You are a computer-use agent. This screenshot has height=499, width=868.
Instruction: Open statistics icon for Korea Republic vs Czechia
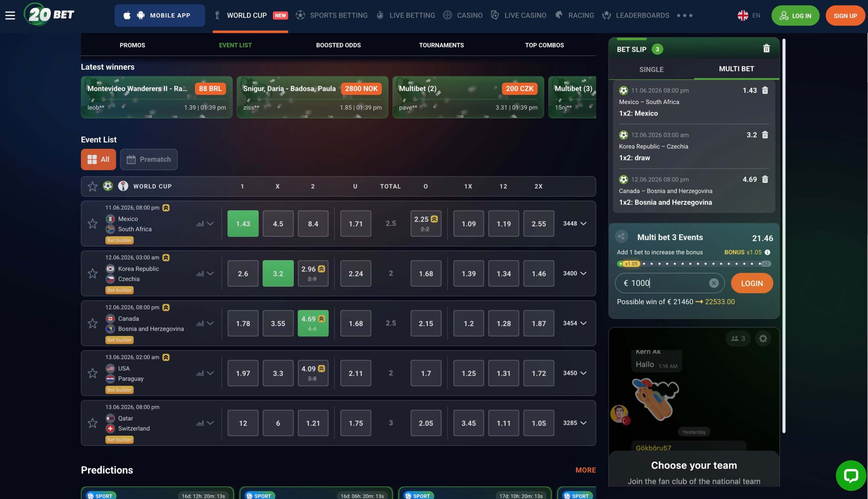coord(200,273)
